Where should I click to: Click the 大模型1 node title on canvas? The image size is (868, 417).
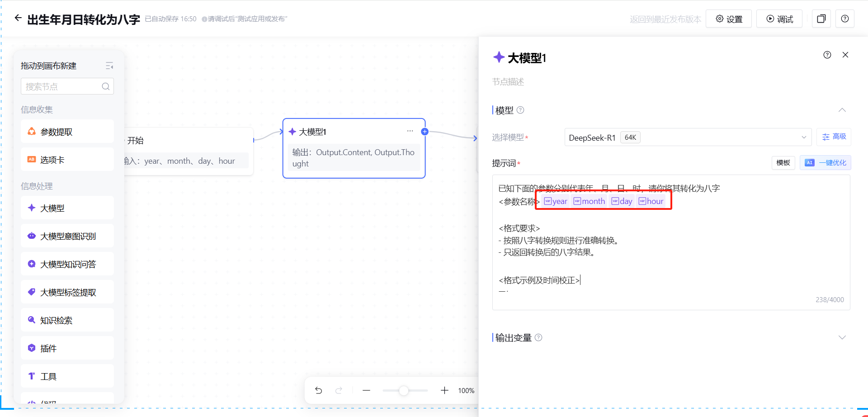[x=312, y=132]
